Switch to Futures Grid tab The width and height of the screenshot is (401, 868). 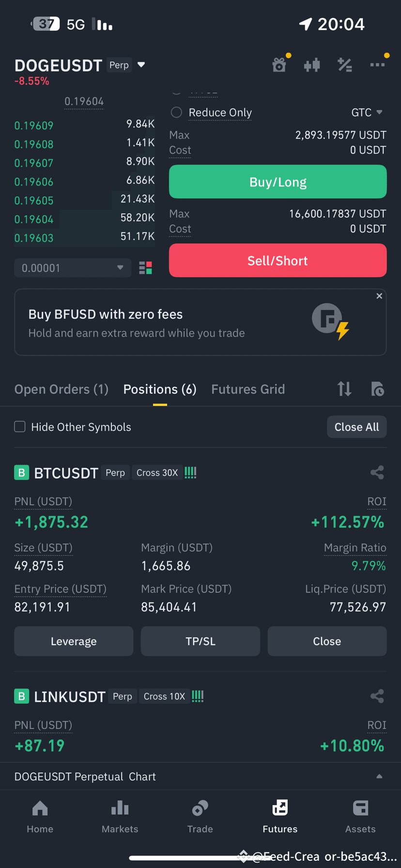pos(248,389)
